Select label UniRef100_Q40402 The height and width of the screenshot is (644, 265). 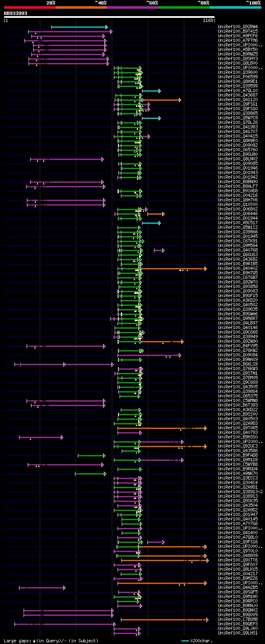pos(238,268)
